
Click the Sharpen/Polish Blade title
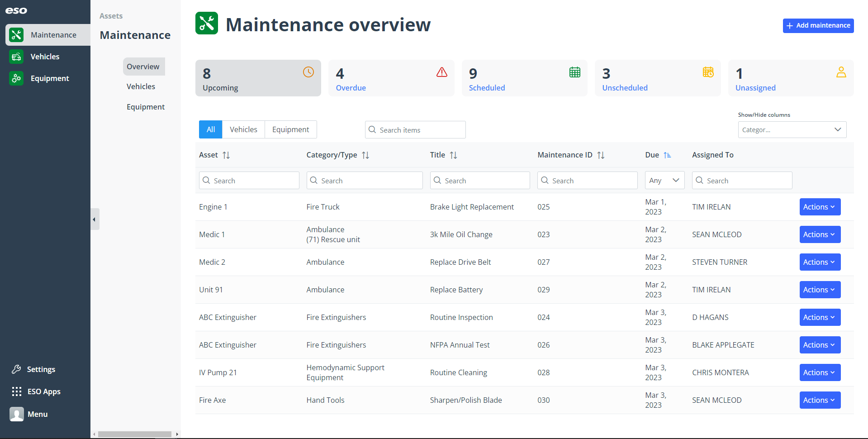tap(466, 400)
